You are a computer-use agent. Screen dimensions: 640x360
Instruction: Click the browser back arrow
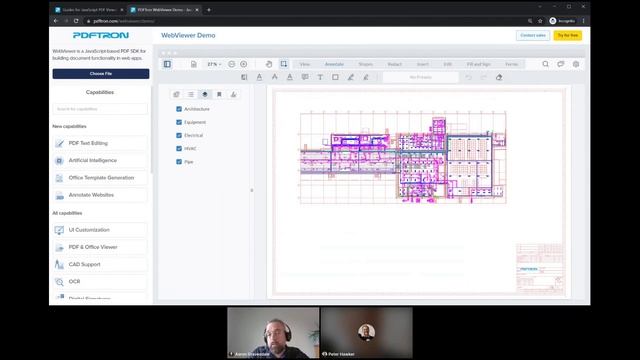pos(56,21)
